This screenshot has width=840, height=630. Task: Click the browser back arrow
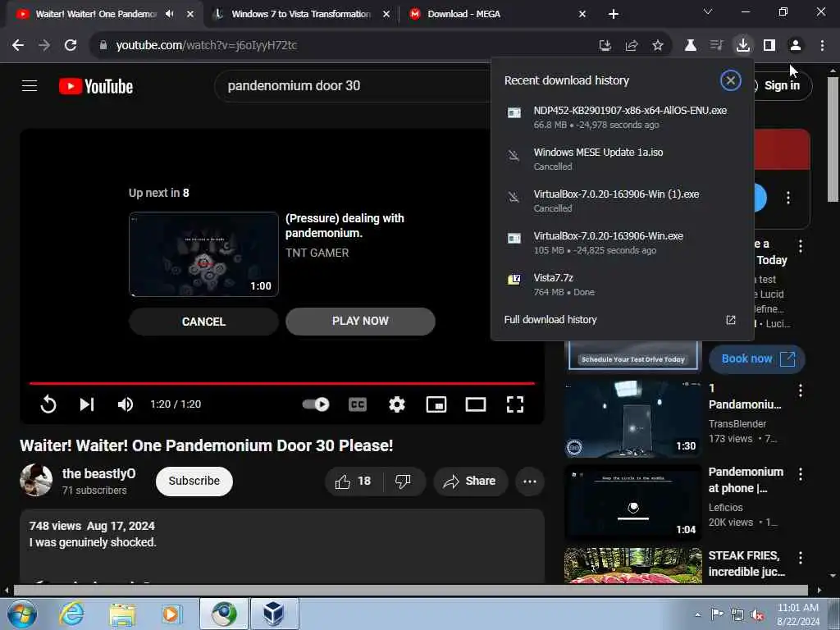[x=18, y=46]
